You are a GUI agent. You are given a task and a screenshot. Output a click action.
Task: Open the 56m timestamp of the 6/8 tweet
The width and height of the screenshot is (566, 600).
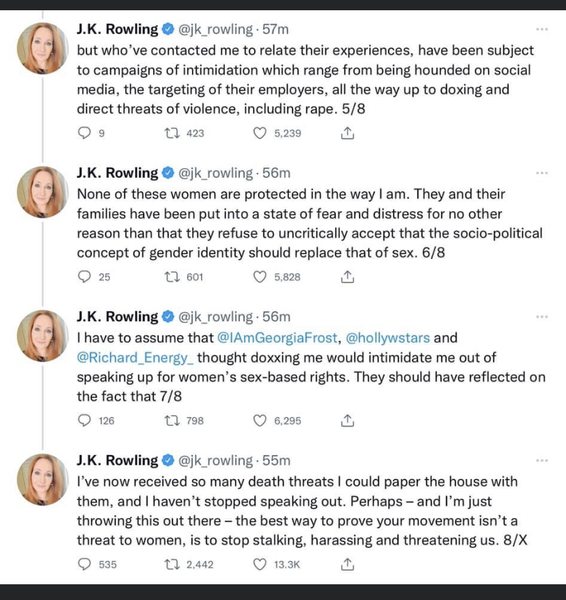tap(276, 173)
